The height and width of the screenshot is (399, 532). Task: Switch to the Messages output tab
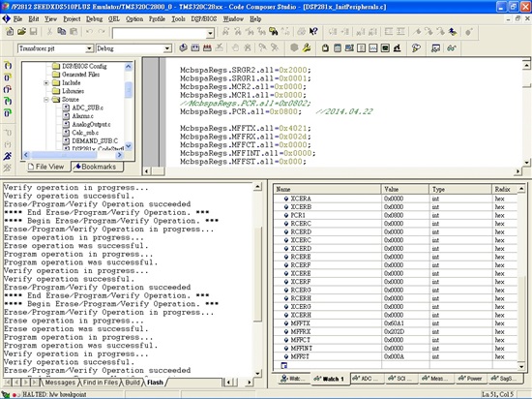point(60,383)
